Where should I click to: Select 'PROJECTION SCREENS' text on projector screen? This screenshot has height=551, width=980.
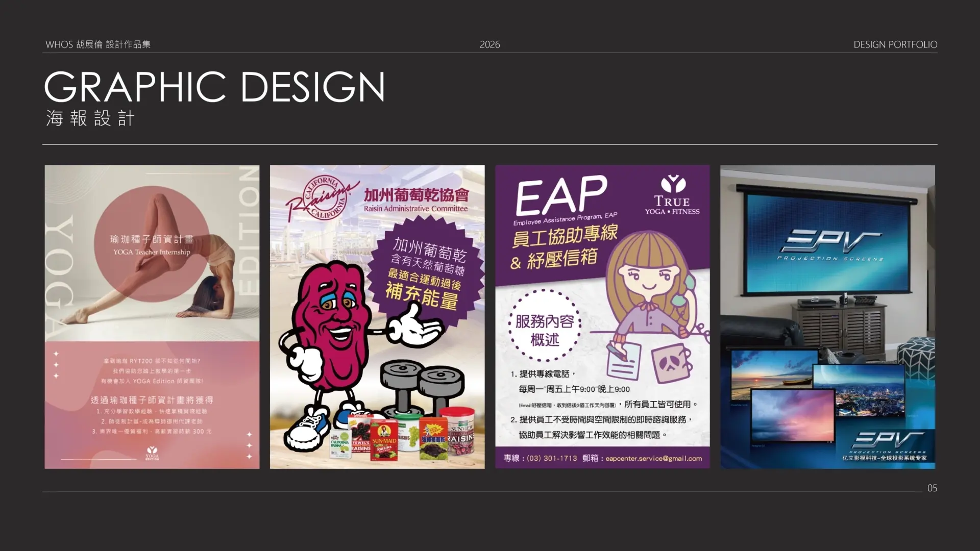(x=830, y=259)
